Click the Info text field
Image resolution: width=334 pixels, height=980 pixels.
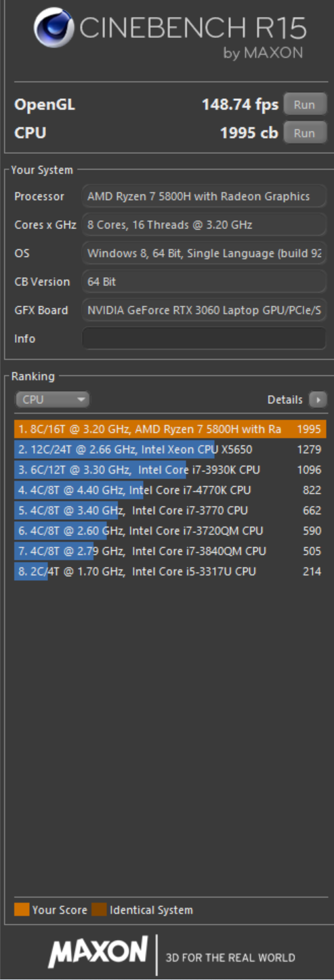pos(204,338)
